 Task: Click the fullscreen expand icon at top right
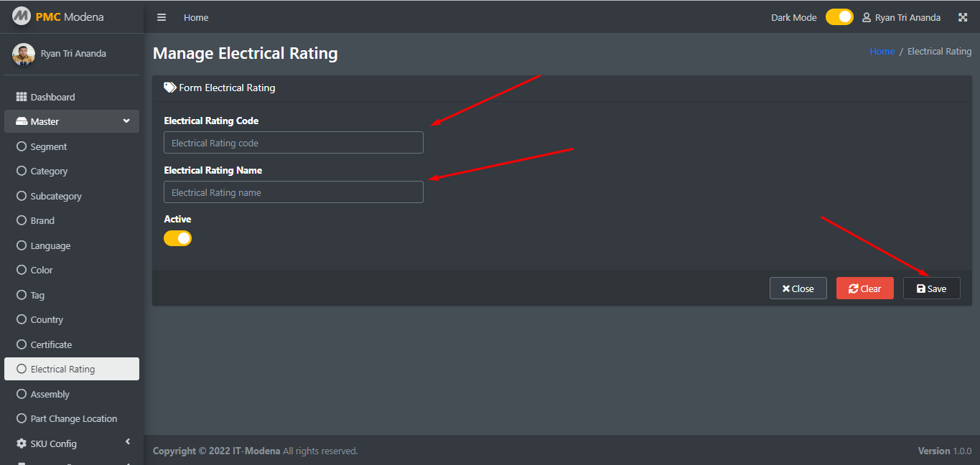[x=963, y=17]
